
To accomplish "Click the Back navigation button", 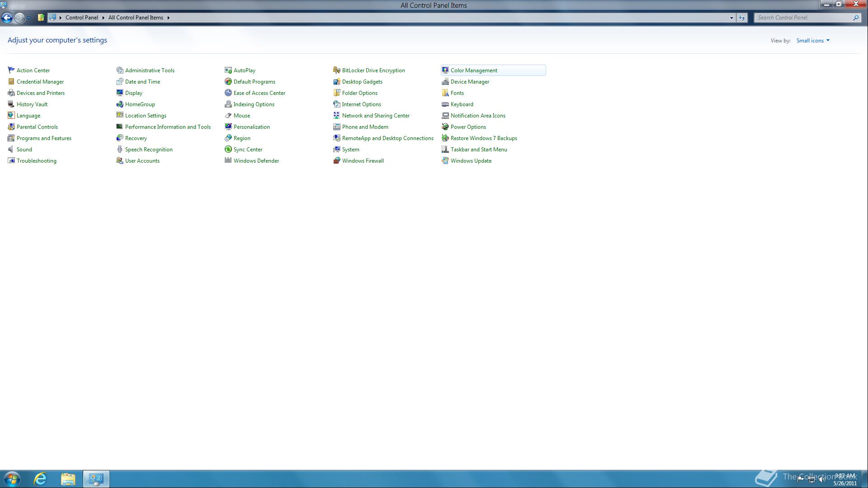I will (x=7, y=18).
